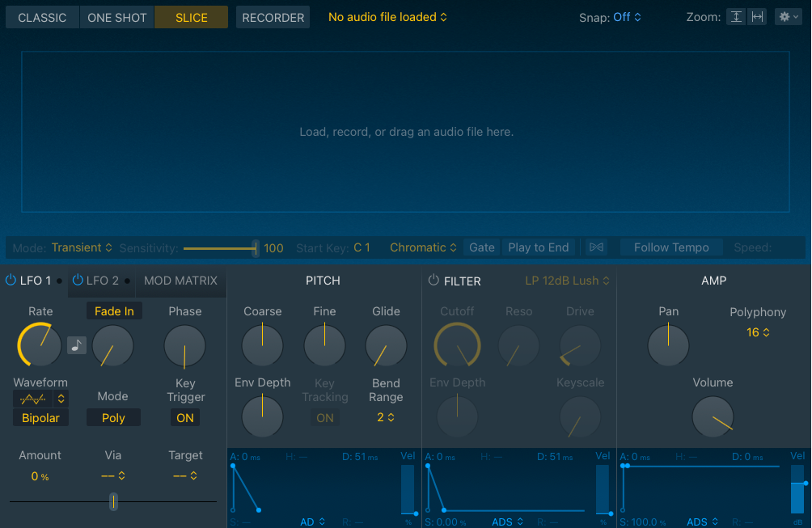
Task: Click the reverse playback bowtie icon
Action: [x=596, y=247]
